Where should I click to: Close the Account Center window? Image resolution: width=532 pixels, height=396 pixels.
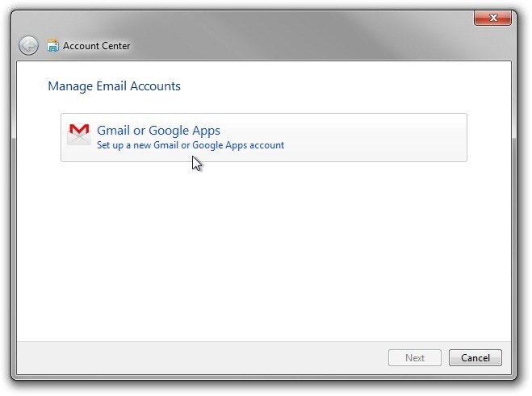pyautogui.click(x=492, y=18)
